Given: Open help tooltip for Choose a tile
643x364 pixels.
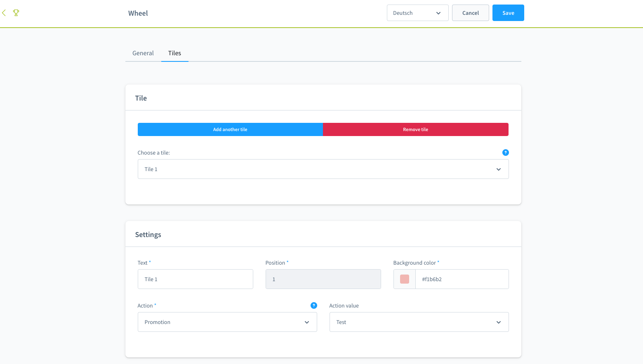Looking at the screenshot, I should pyautogui.click(x=505, y=153).
